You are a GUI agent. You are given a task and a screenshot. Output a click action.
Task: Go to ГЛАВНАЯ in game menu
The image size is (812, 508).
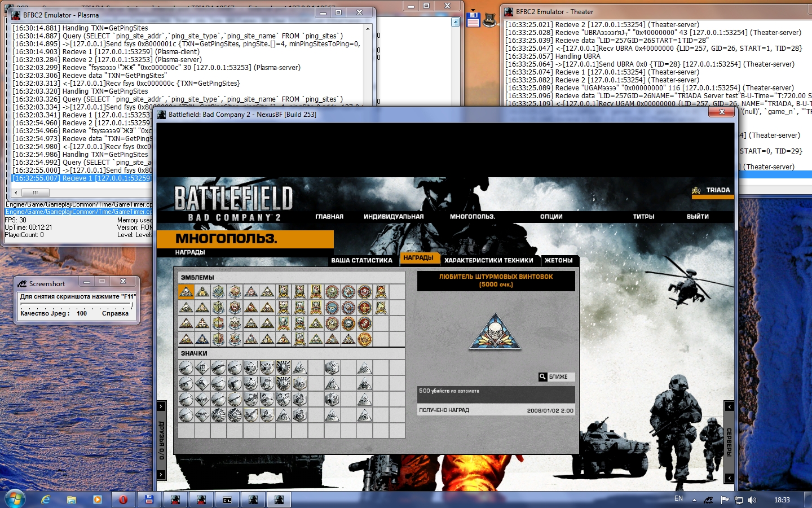(329, 216)
